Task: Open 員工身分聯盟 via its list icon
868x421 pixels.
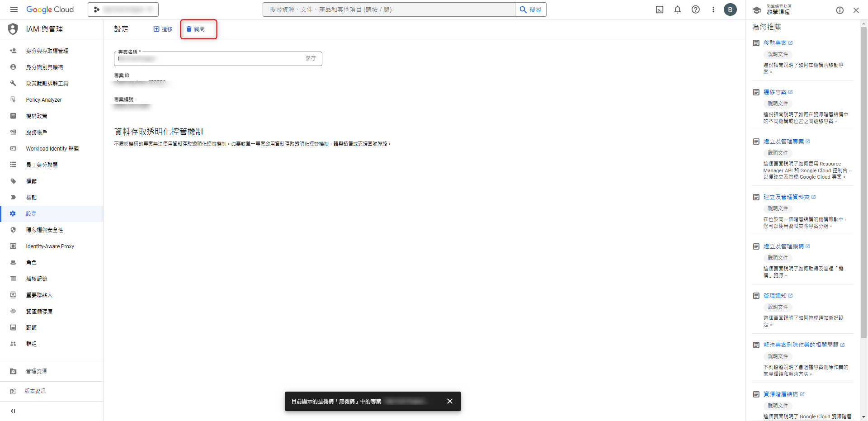Action: [x=13, y=165]
